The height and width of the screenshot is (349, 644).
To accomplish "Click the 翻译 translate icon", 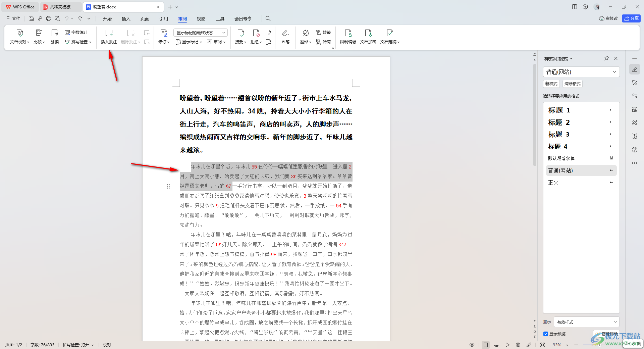I will 306,33.
